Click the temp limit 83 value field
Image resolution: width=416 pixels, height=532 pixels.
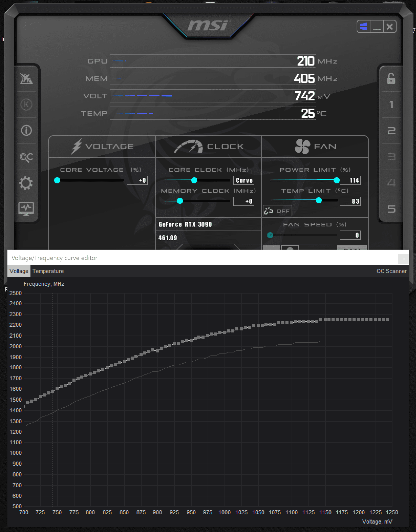click(x=350, y=201)
